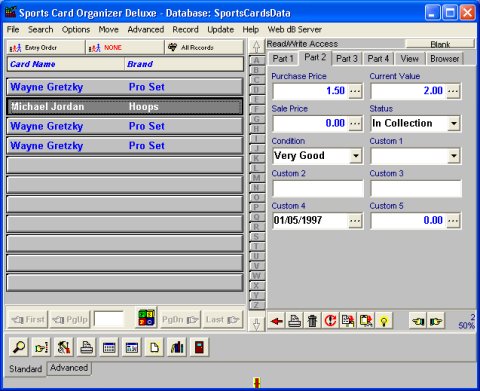Select the Advanced toolbar tab at bottom

69,368
